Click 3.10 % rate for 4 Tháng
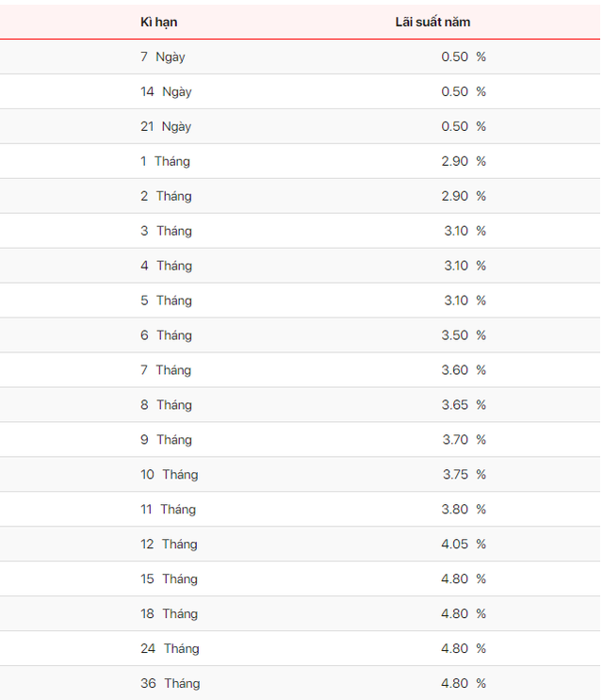 tap(464, 266)
